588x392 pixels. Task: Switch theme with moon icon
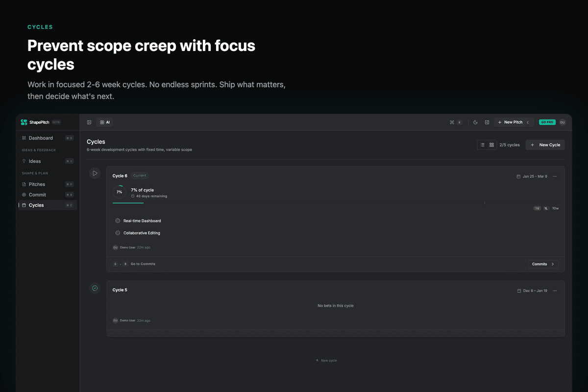pos(475,122)
